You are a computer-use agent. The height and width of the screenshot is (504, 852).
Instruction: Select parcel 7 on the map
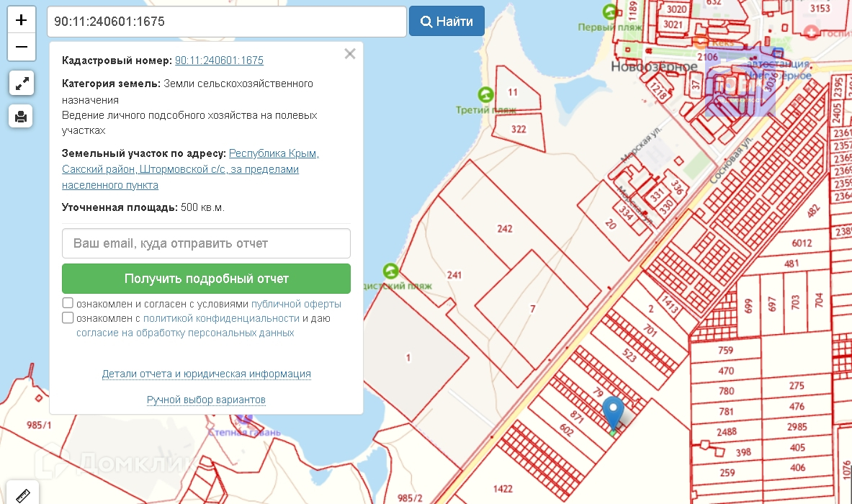tap(532, 308)
